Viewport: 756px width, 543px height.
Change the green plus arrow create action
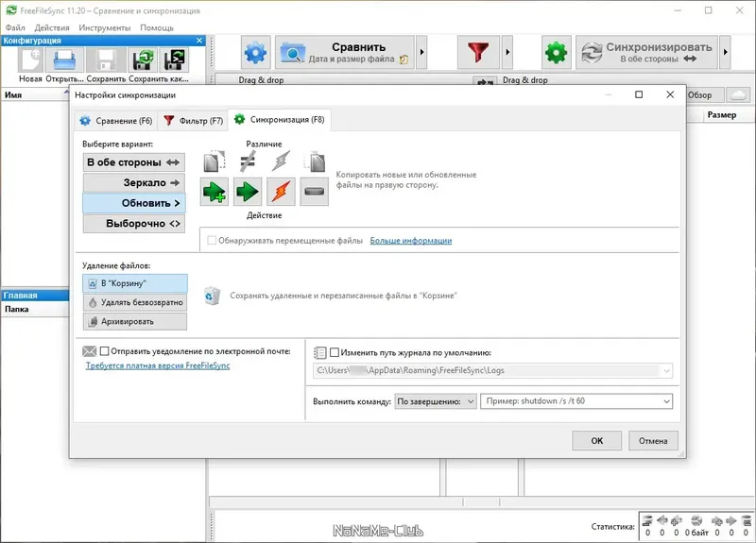[x=215, y=192]
